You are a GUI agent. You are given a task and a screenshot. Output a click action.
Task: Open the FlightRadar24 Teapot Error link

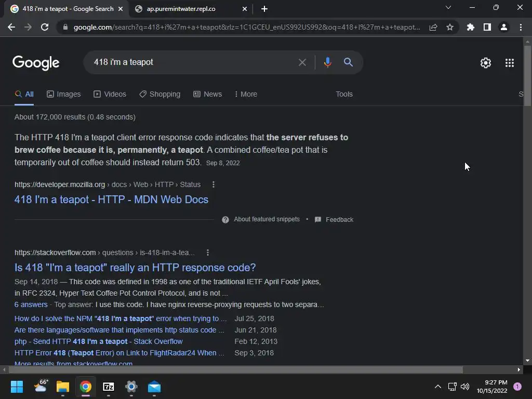pos(119,353)
